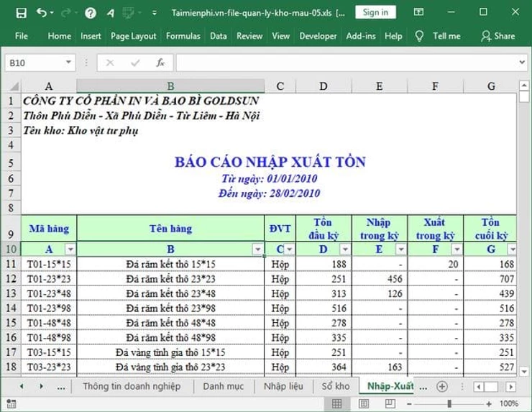The image size is (532, 412).
Task: Click horizontal scrollbar right arrow
Action: [x=511, y=387]
